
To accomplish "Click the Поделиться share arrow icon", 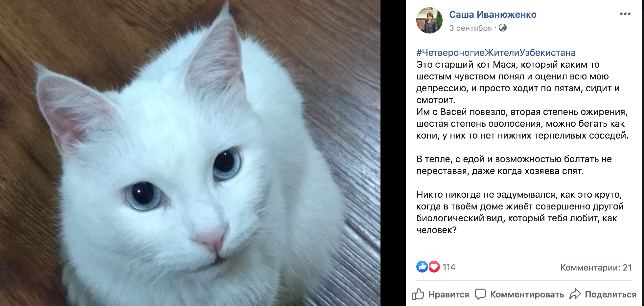I will pyautogui.click(x=575, y=294).
